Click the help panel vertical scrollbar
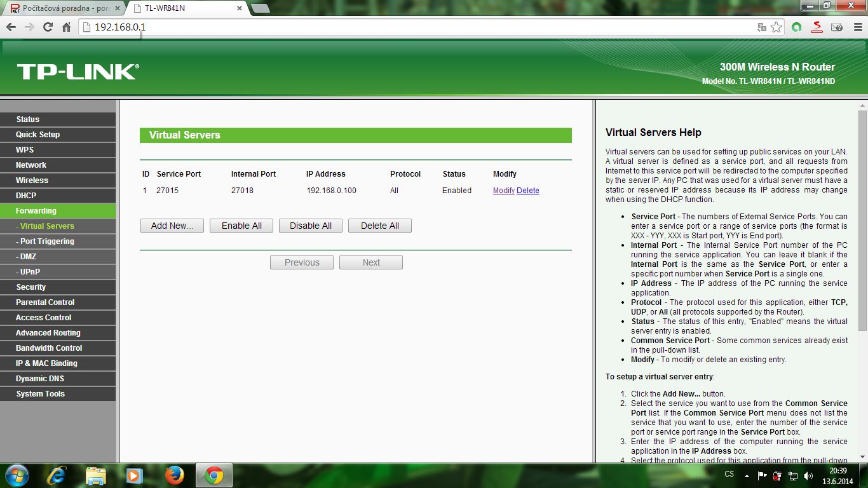The width and height of the screenshot is (868, 488). [x=862, y=220]
